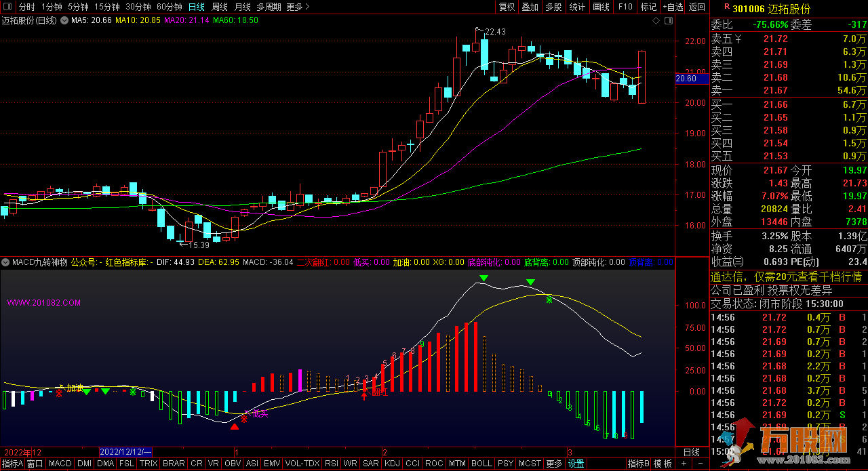Switch to the 15分钟 timeframe
Screen dimensions: 868x471
click(107, 7)
